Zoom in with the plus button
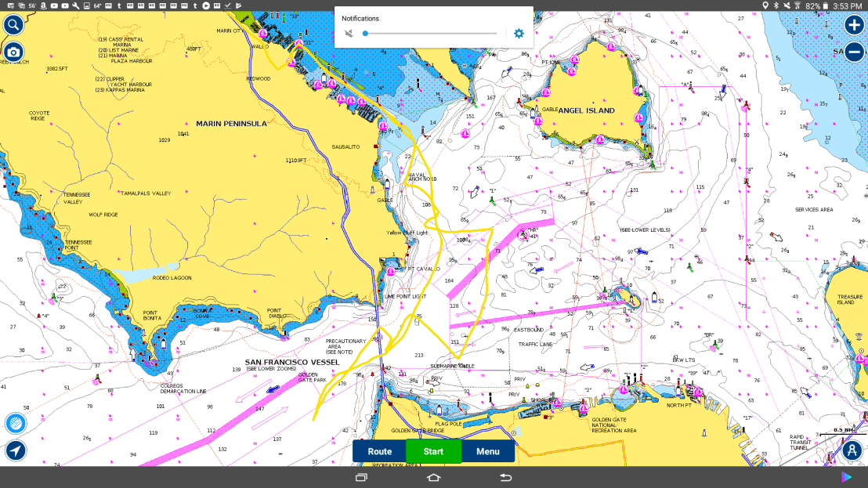 point(854,24)
